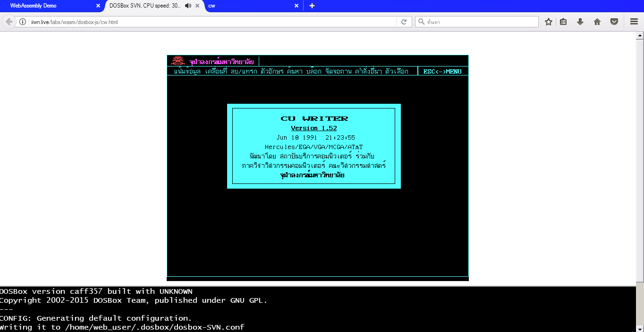
Task: Click the Hercules/EGA/VGA/MCGA/AT&T line
Action: click(x=314, y=147)
